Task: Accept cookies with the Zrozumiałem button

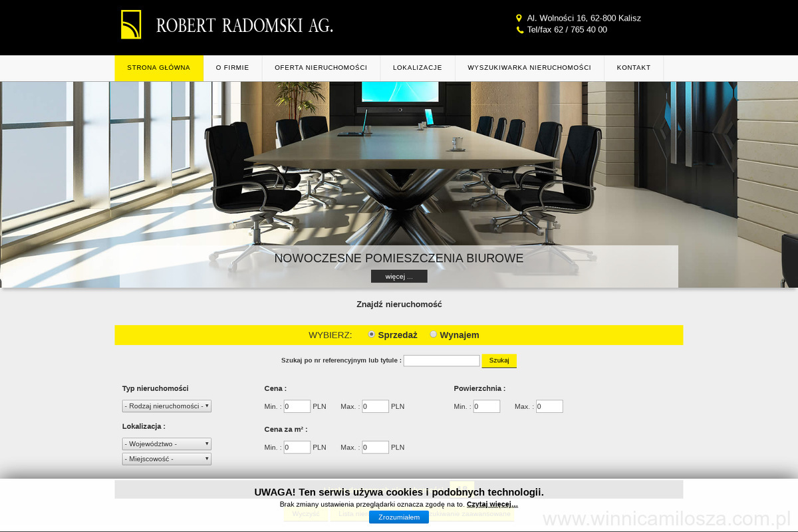Action: click(399, 517)
